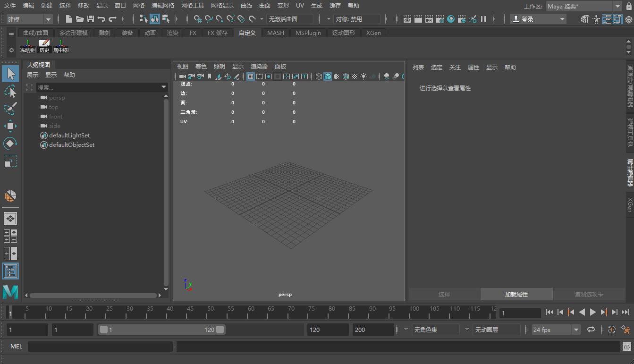Click the 加载属性 button
The width and height of the screenshot is (634, 364).
click(x=516, y=294)
